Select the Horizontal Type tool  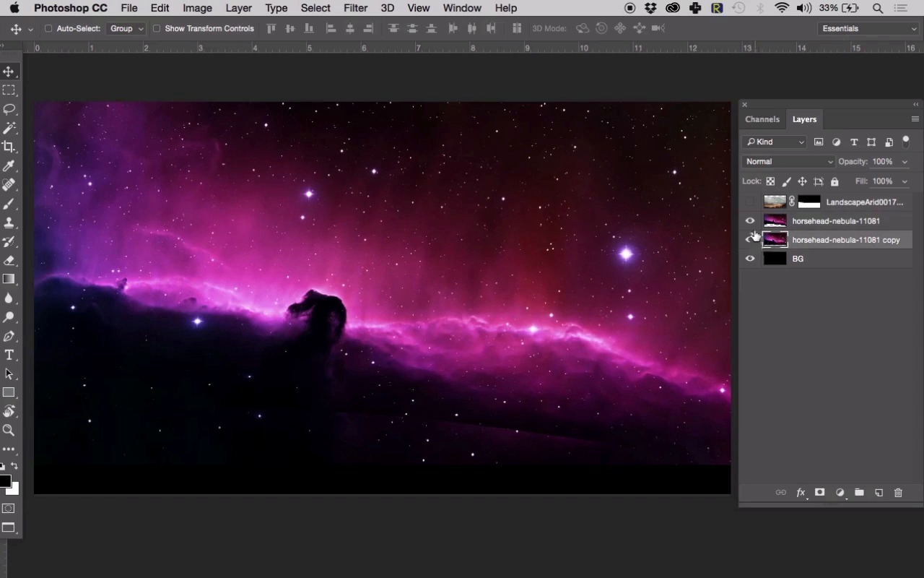(9, 355)
